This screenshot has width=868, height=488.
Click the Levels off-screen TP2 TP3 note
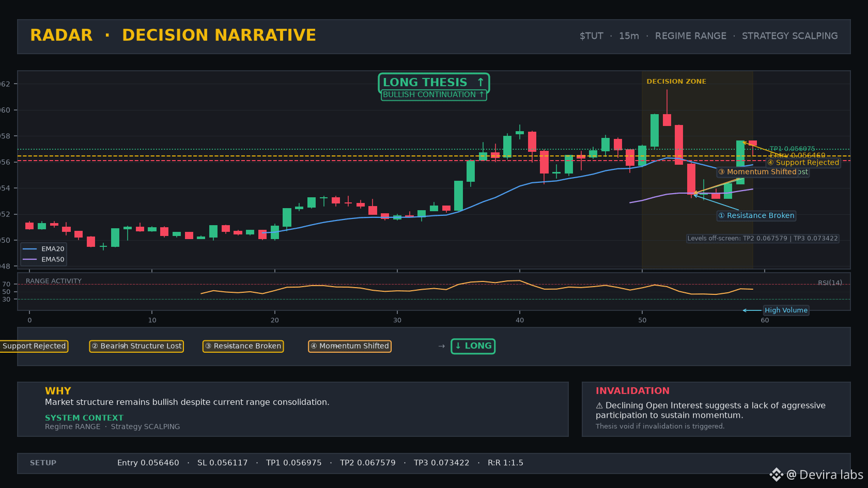763,239
